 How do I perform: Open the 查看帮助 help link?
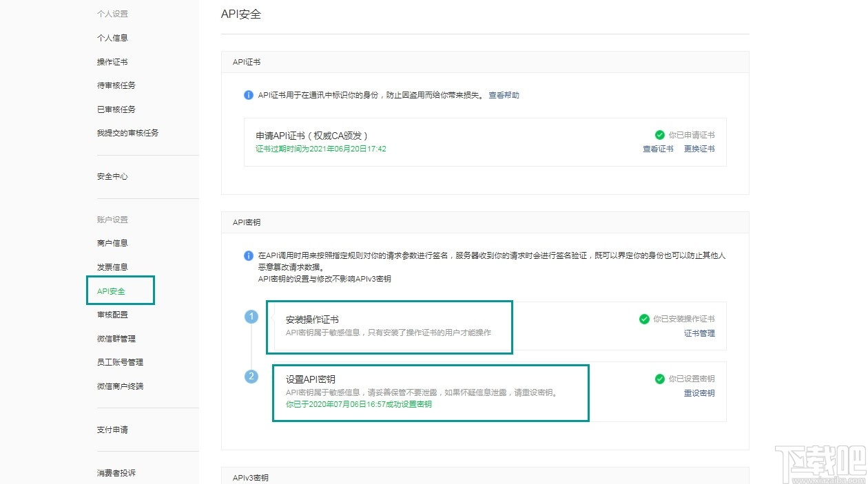tap(504, 95)
